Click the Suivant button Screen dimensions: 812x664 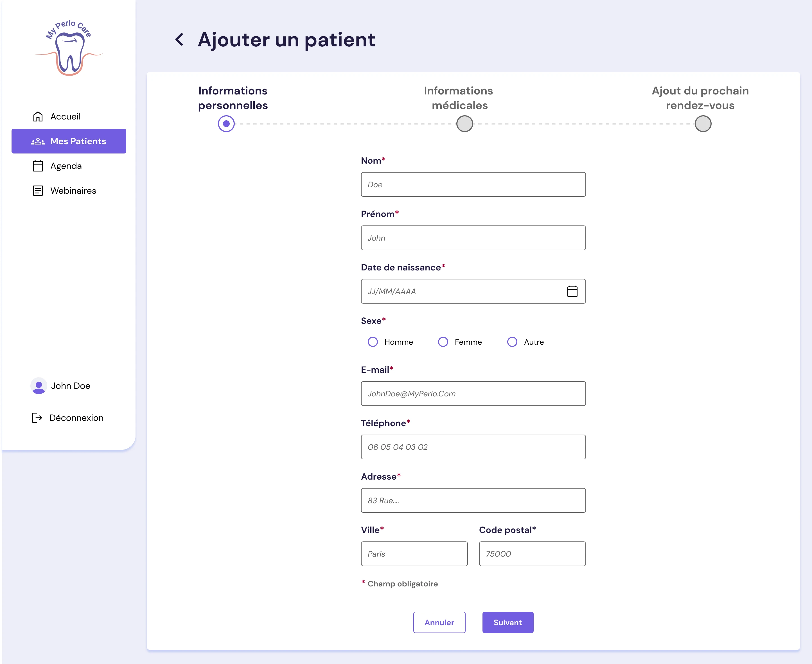pyautogui.click(x=507, y=622)
